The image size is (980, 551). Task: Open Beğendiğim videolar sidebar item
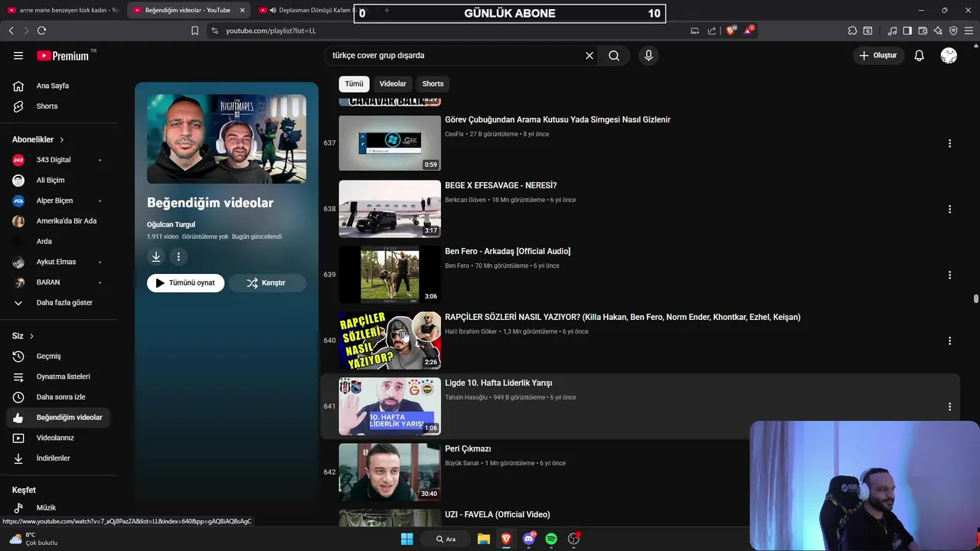[x=58, y=417]
